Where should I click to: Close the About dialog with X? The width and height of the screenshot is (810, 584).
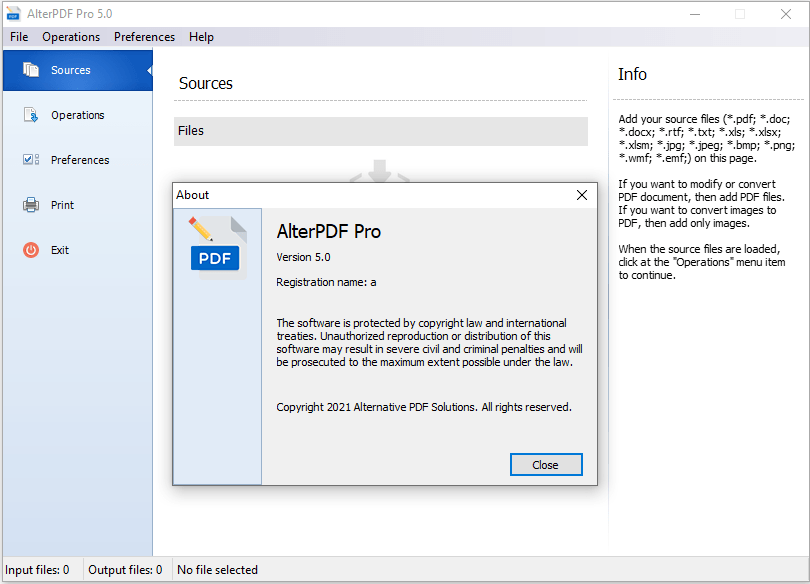pyautogui.click(x=582, y=195)
